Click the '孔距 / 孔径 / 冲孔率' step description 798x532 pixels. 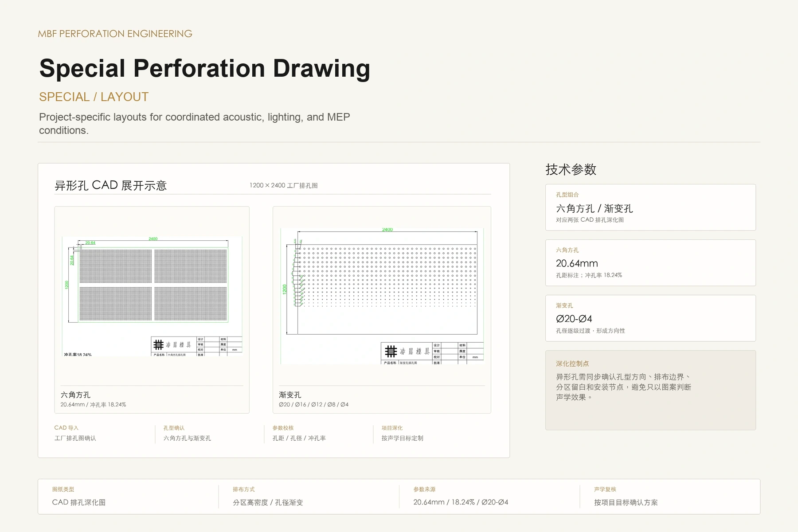tap(299, 438)
